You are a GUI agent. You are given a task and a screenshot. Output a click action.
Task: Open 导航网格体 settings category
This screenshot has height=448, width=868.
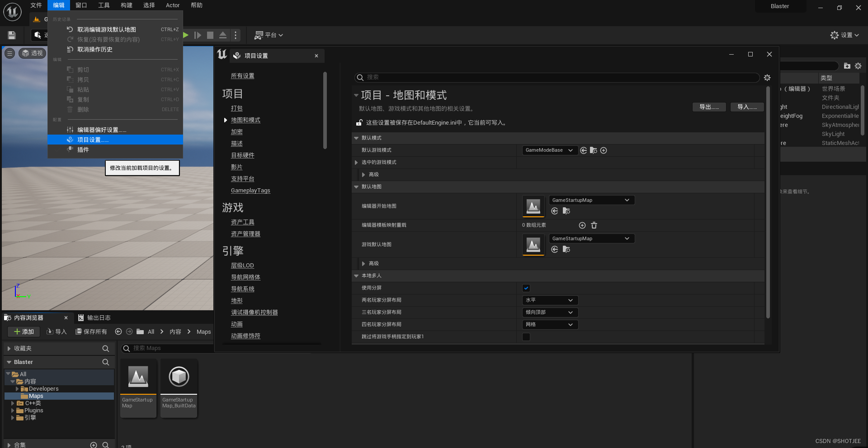tap(245, 277)
